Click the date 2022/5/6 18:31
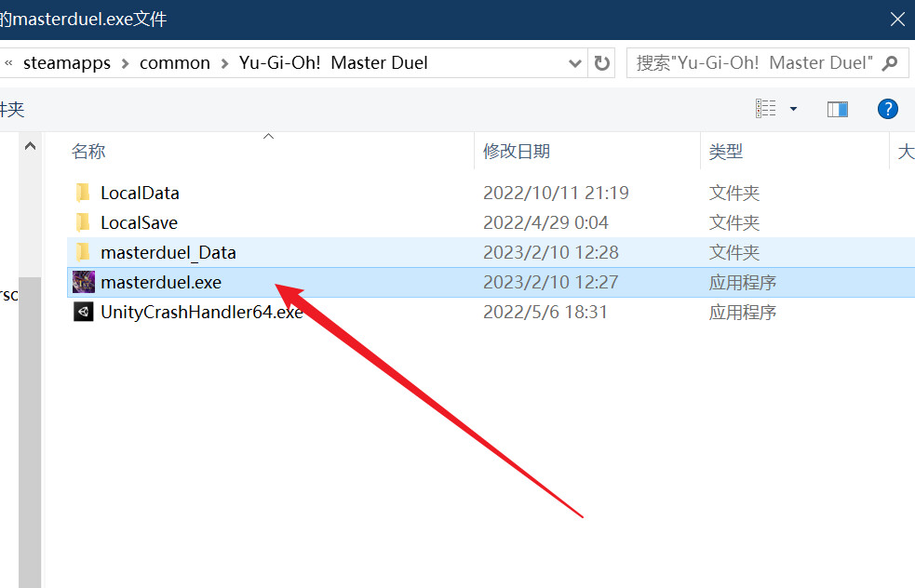This screenshot has height=588, width=915. click(545, 312)
